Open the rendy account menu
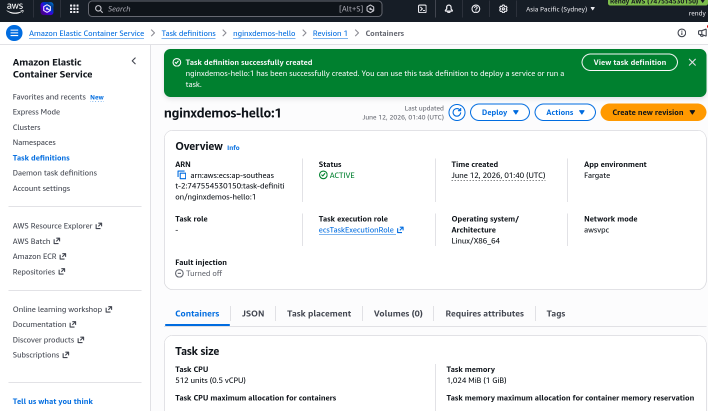This screenshot has width=708, height=411. point(697,14)
